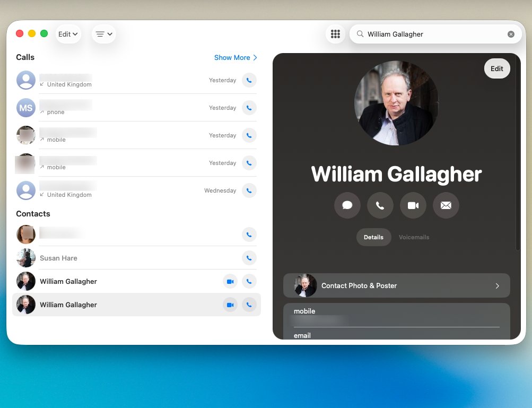The image size is (532, 408).
Task: Expand Contact Photo & Poster chevron
Action: (x=497, y=286)
